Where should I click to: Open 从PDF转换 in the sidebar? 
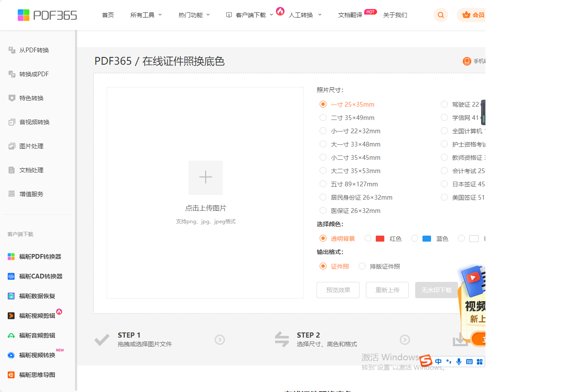click(x=34, y=50)
